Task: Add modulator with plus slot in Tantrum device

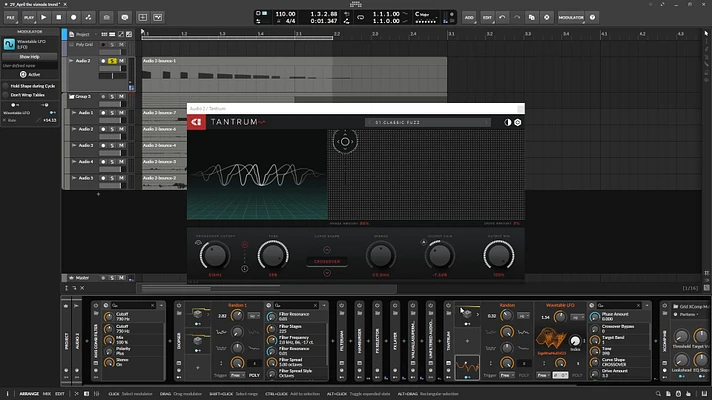Action: click(467, 341)
